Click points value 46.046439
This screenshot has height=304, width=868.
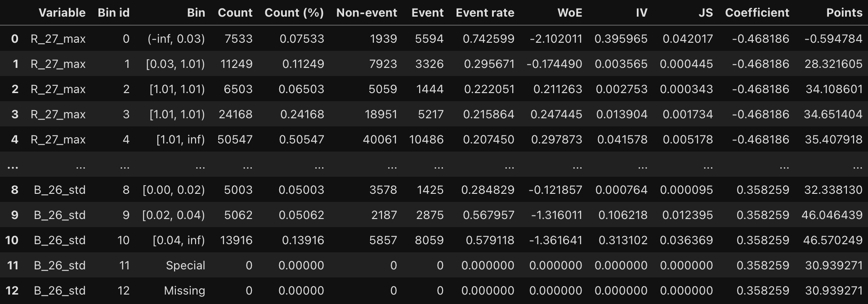click(832, 215)
